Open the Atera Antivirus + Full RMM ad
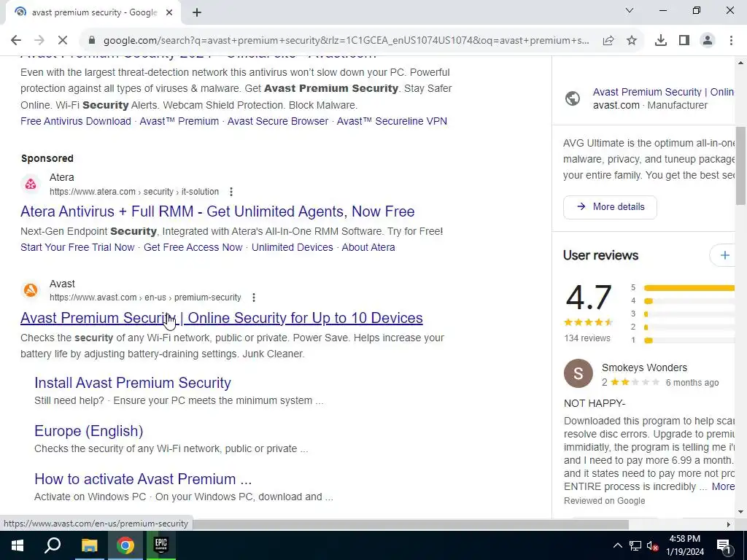The image size is (747, 560). (x=217, y=211)
